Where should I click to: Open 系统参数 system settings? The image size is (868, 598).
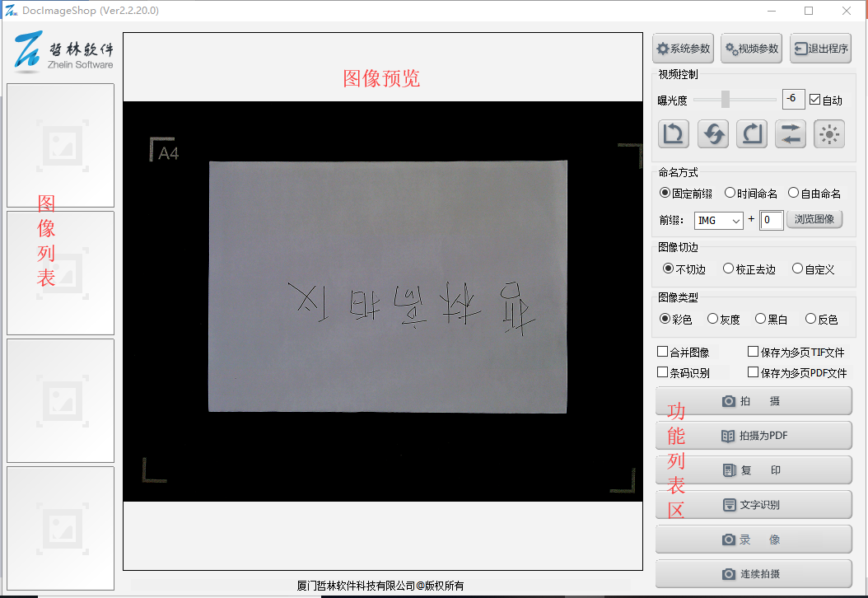click(683, 49)
